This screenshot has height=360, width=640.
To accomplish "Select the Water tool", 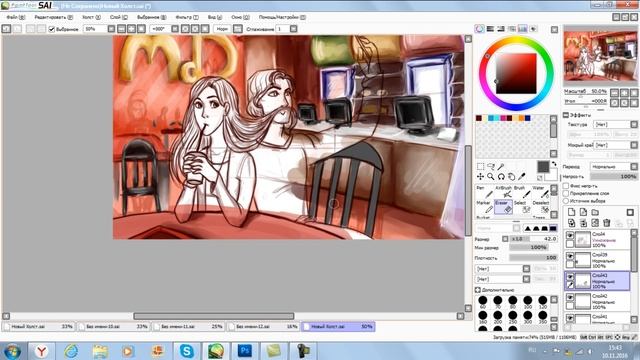I will point(540,192).
